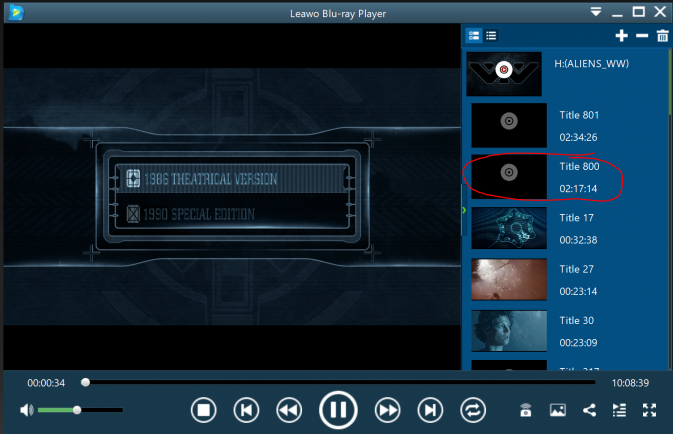Click the Title 27 thumbnail
The image size is (673, 434).
[x=509, y=279]
